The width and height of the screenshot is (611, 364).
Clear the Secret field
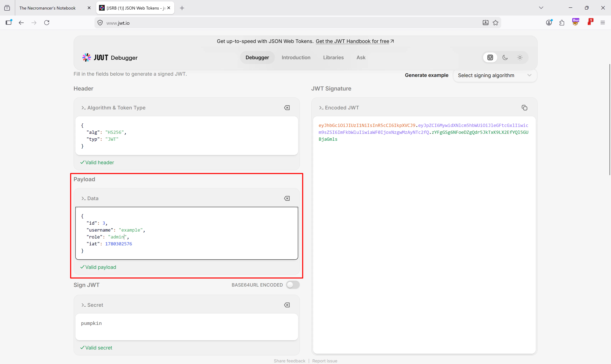click(x=287, y=305)
